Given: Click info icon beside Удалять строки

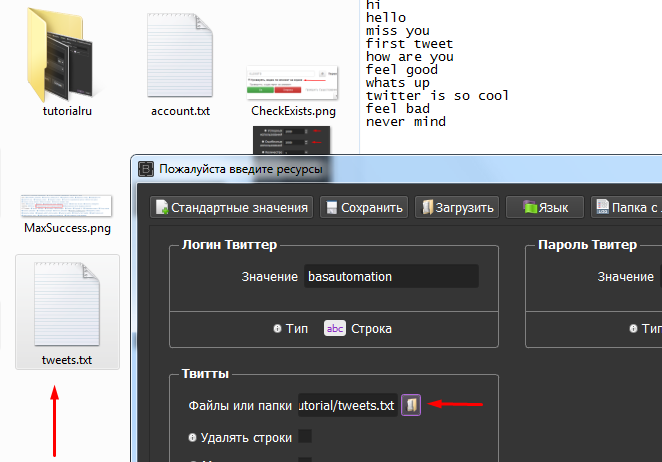Looking at the screenshot, I should click(193, 437).
